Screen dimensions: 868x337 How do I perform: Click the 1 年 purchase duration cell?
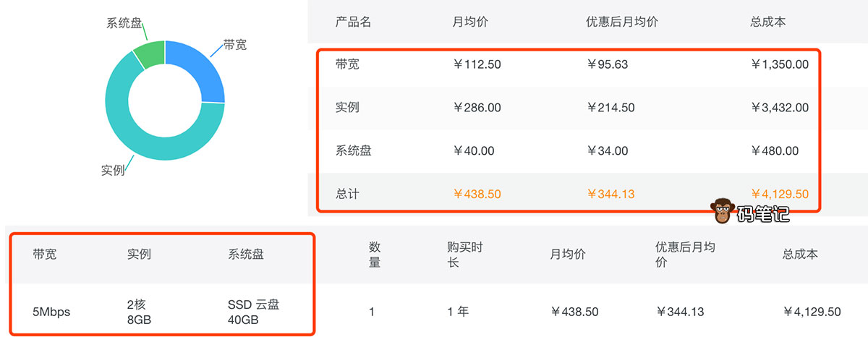pos(458,312)
